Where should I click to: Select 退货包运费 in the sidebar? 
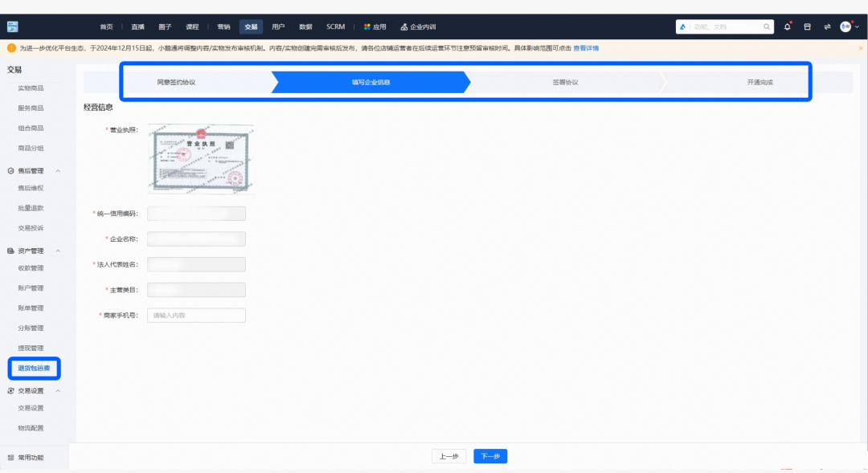click(34, 368)
